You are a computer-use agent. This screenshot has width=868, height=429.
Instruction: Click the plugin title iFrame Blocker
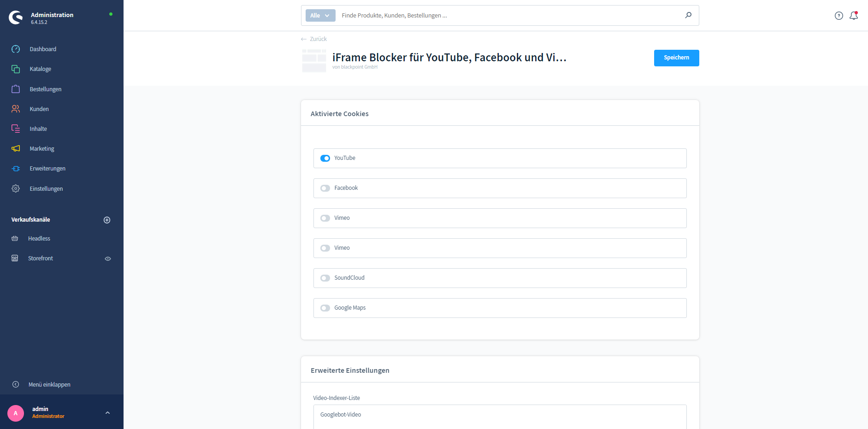[x=449, y=58]
